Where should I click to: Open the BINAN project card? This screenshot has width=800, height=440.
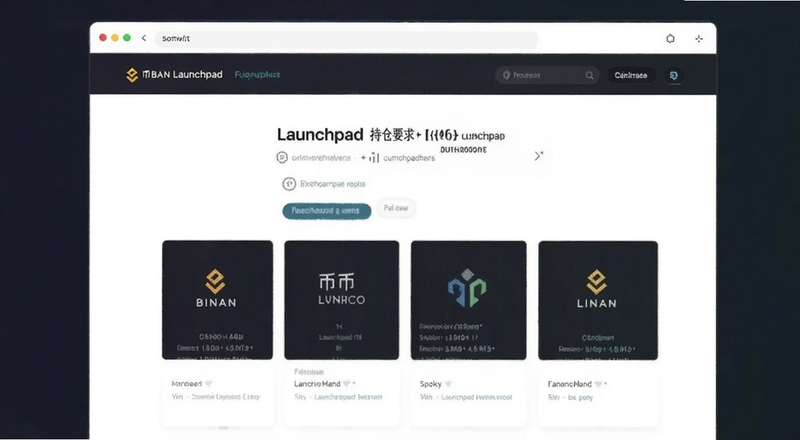(x=217, y=300)
